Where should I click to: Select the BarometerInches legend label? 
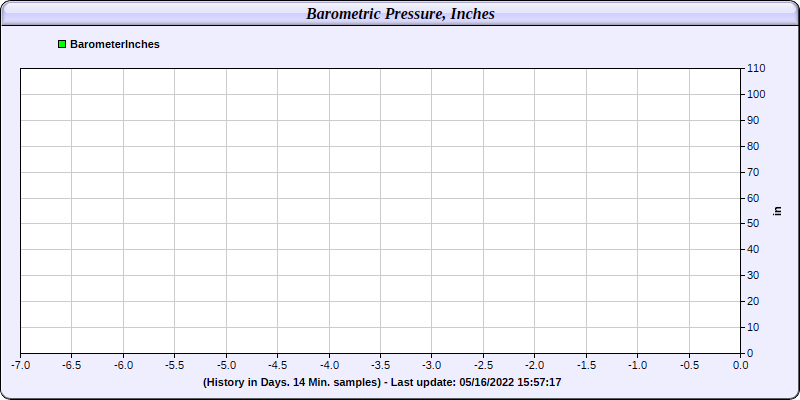[115, 44]
